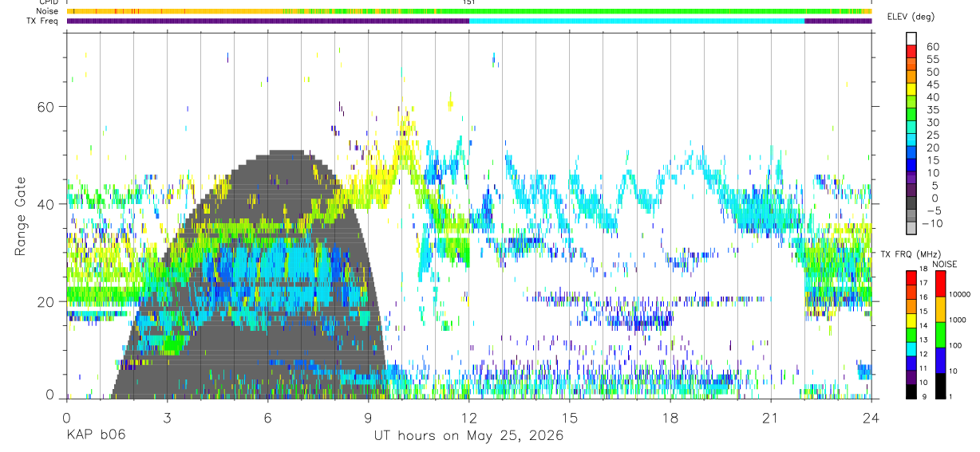
Task: Click the 'TX Freq' row label above the plot
Action: pyautogui.click(x=43, y=20)
